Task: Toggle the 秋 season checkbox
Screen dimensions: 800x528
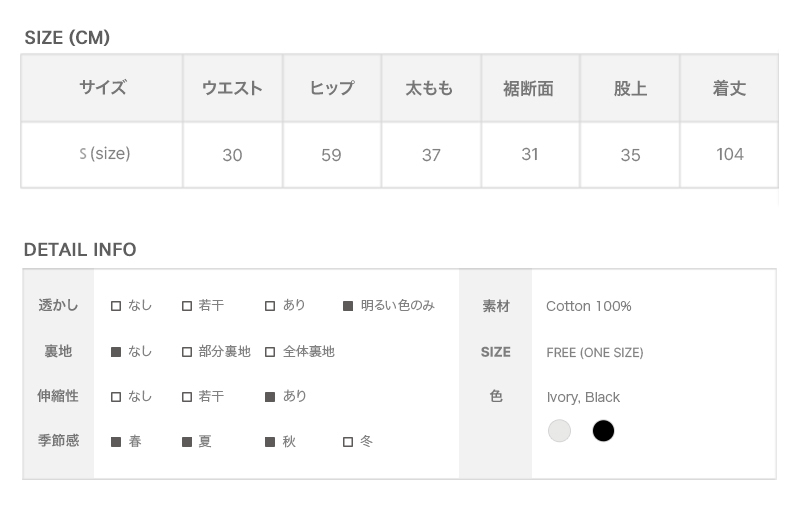Action: (x=270, y=442)
